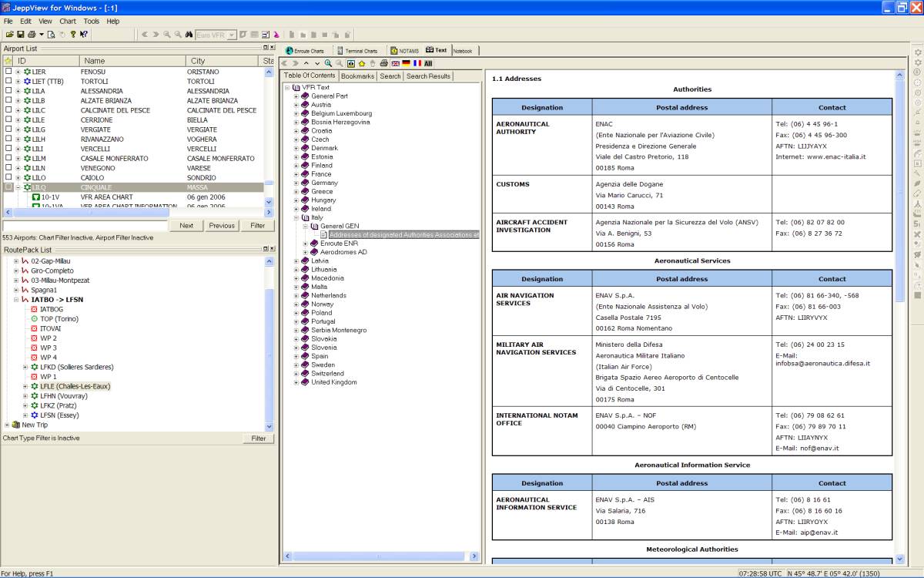
Task: Check the box next to LIER airport
Action: click(8, 72)
